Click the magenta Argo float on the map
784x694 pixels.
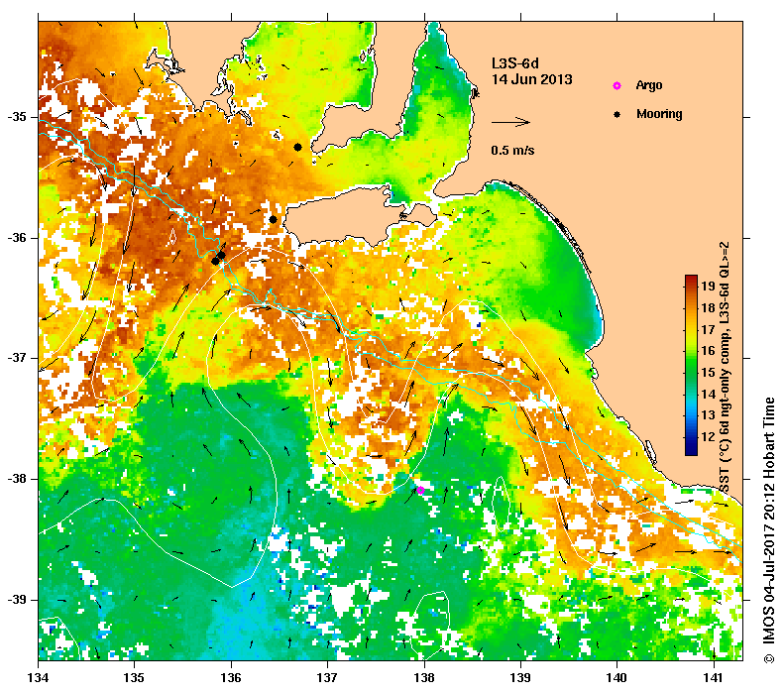point(420,490)
